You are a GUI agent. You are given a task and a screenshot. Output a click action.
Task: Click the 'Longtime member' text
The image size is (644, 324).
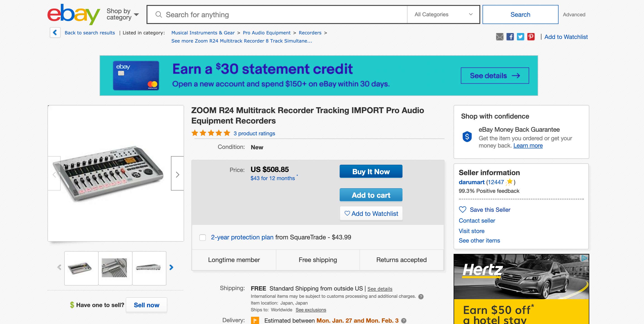click(234, 260)
